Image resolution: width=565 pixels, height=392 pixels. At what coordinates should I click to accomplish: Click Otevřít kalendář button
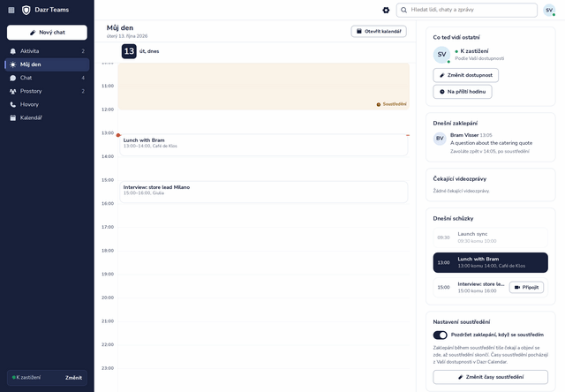pos(379,32)
